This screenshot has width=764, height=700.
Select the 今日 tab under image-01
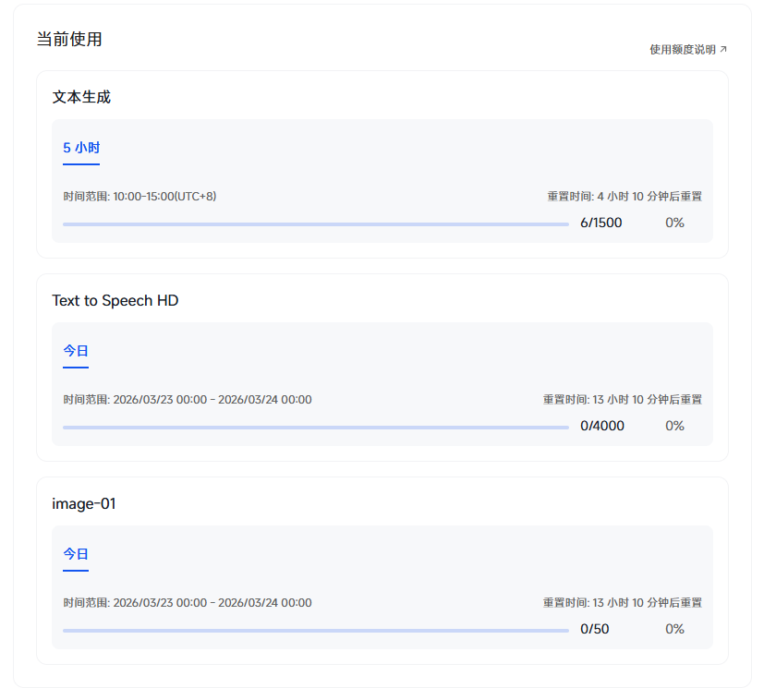[76, 554]
